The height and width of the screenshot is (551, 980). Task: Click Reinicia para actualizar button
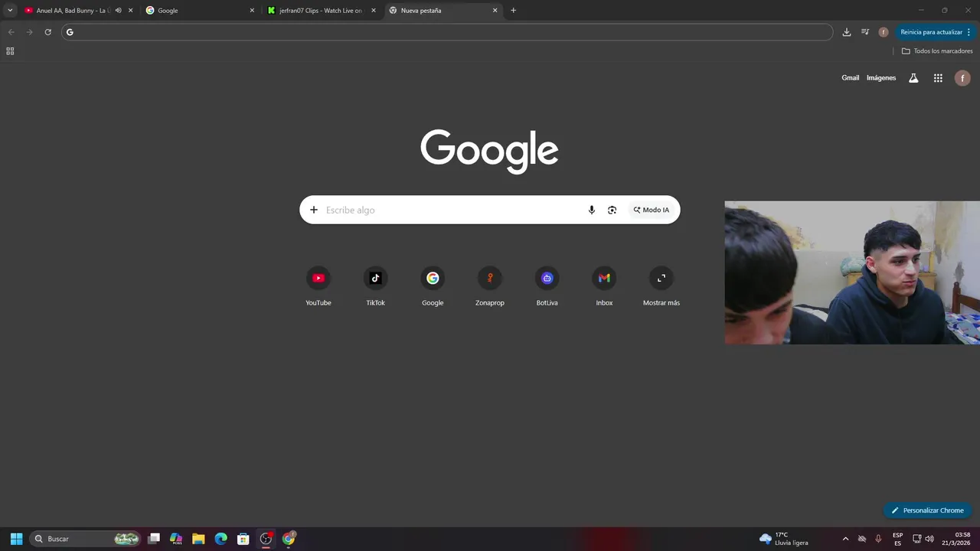936,32
